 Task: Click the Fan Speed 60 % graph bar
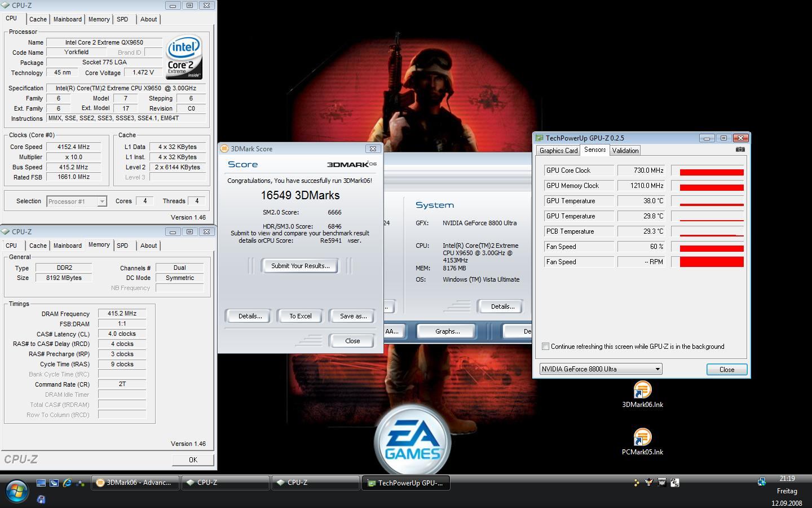coord(712,248)
